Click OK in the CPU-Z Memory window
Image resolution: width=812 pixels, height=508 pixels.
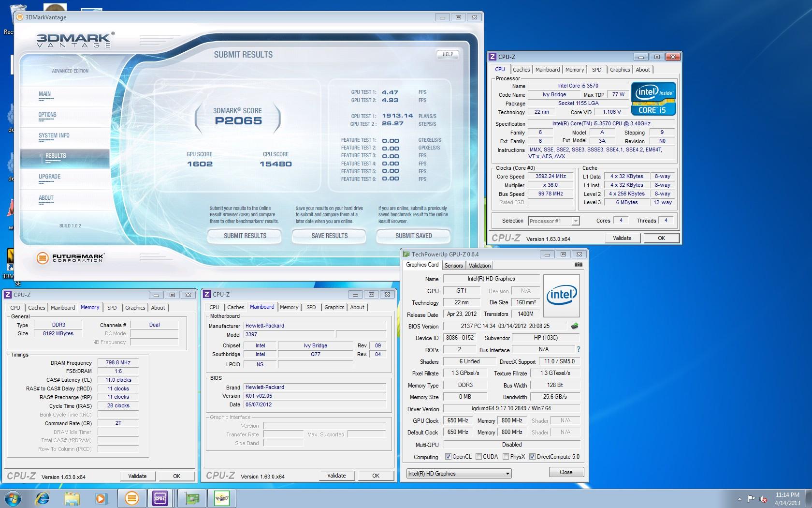coord(177,476)
